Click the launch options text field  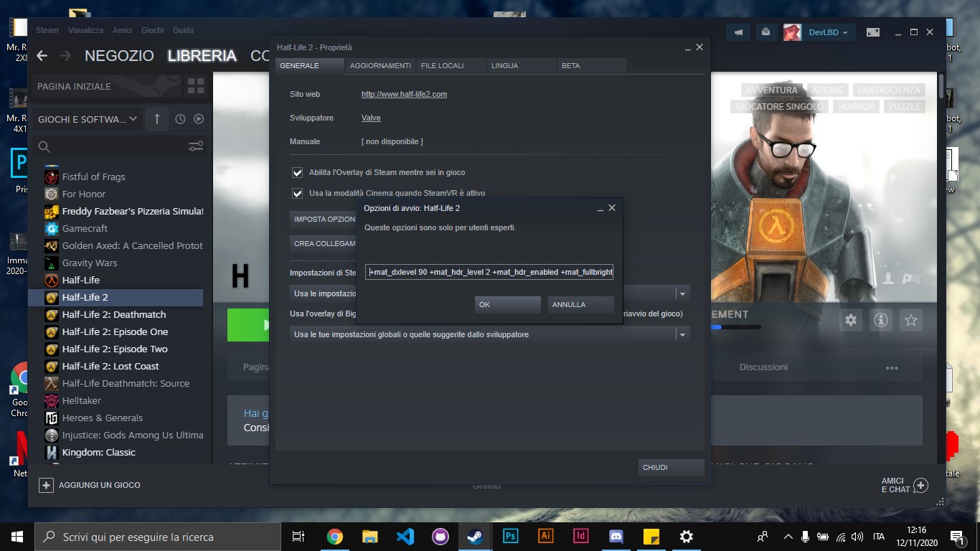(x=489, y=273)
